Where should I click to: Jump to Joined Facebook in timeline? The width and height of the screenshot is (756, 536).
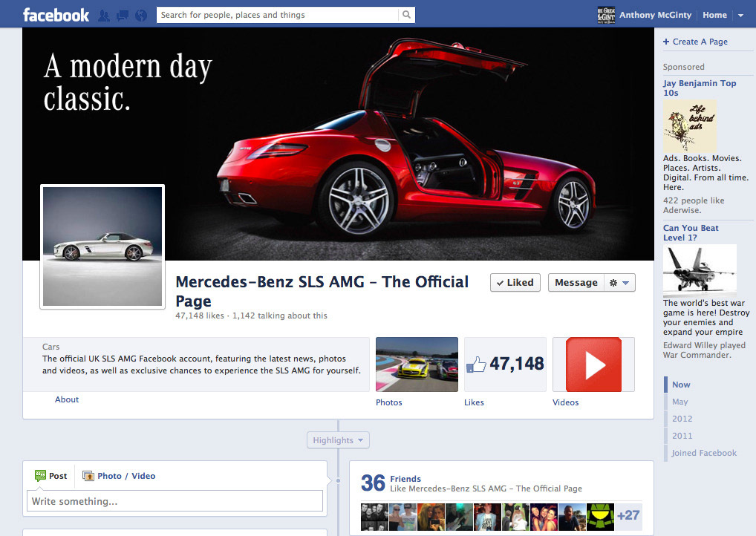point(704,453)
